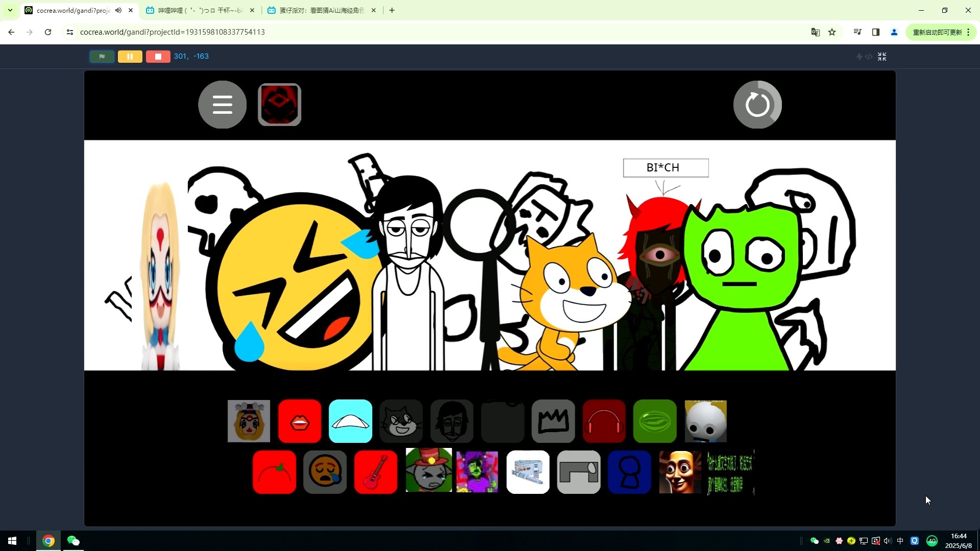Open Chrome profile menu
Screen dimensions: 980x551
coord(894,32)
